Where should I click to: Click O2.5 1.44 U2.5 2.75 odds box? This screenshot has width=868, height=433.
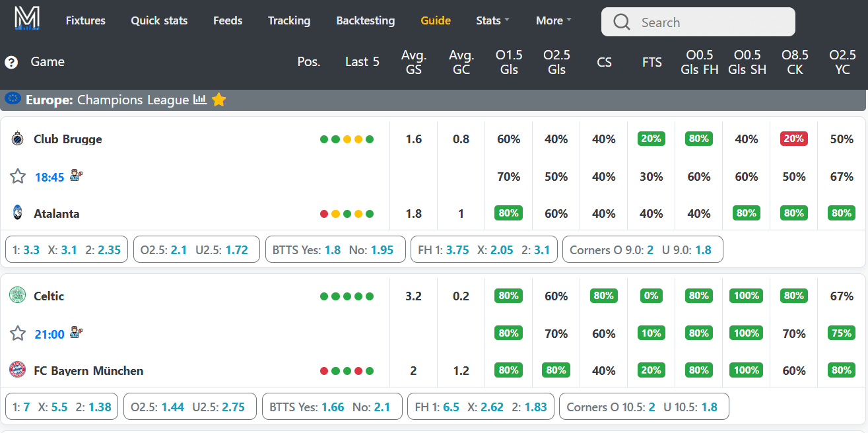(190, 407)
